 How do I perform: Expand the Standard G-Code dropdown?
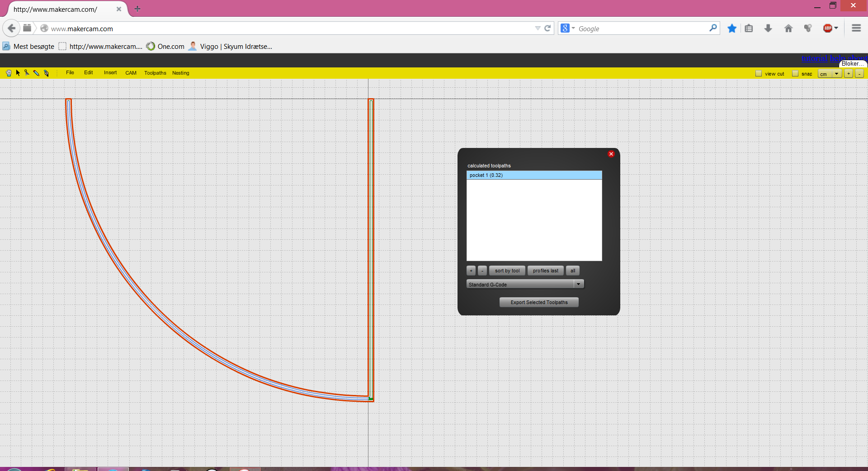point(578,284)
